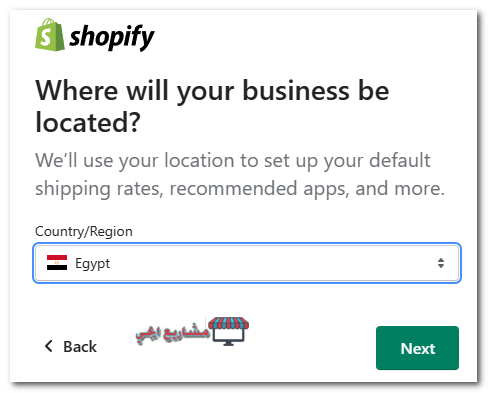The image size is (488, 393).
Task: Go back using the Back link
Action: [71, 346]
